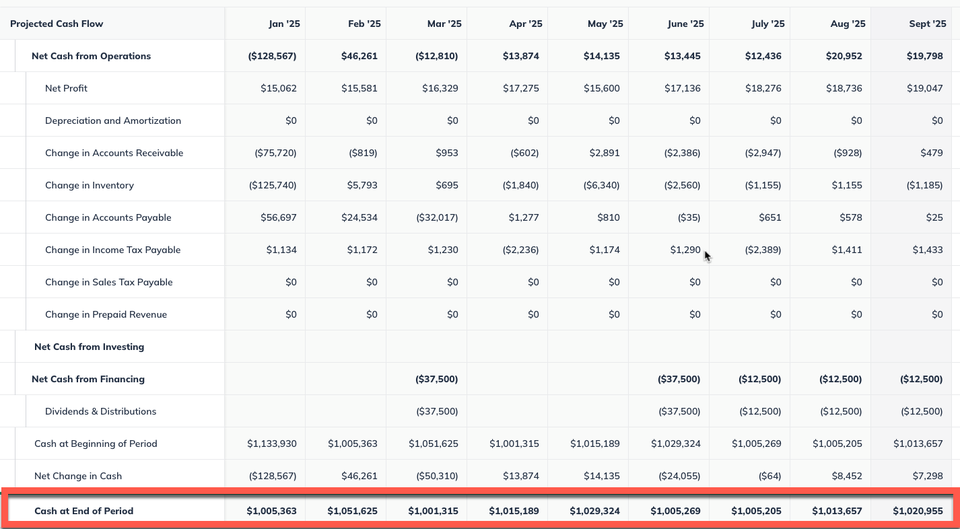The height and width of the screenshot is (529, 960).
Task: Click the Apr '25 column header
Action: pos(525,24)
